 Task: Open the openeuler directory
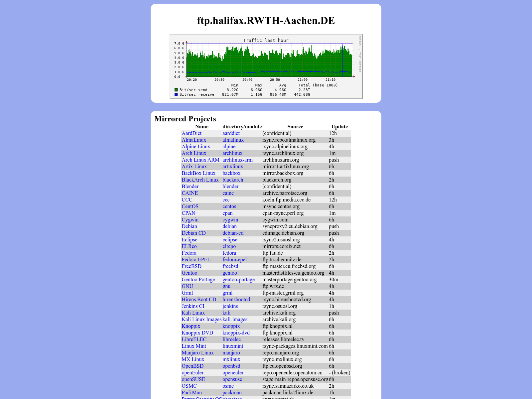pyautogui.click(x=233, y=373)
